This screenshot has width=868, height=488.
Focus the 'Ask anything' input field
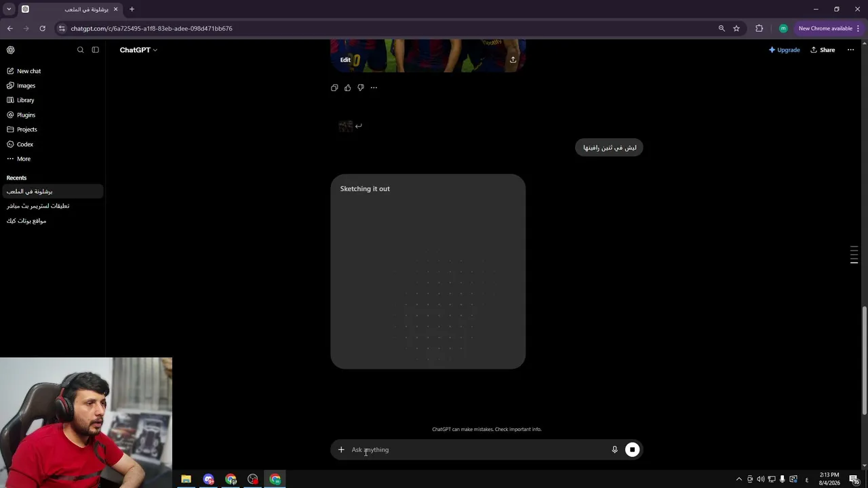477,449
